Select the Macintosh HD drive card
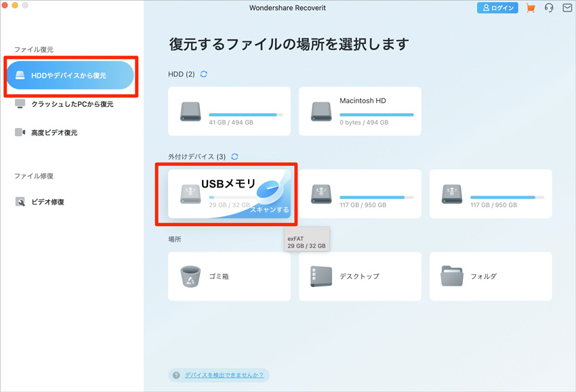This screenshot has width=576, height=392. click(x=360, y=111)
